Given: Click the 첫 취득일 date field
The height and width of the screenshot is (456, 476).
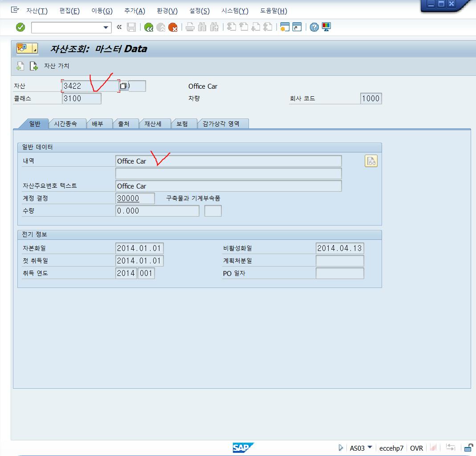Looking at the screenshot, I should tap(139, 261).
